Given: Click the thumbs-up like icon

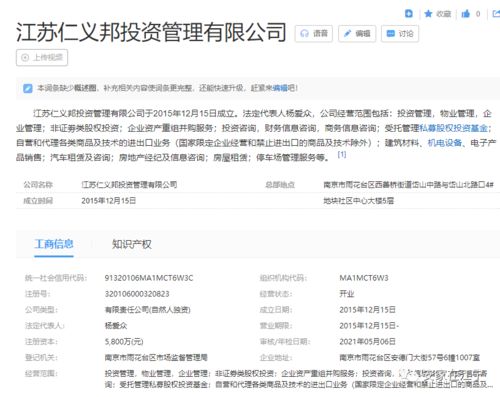Looking at the screenshot, I should (465, 14).
